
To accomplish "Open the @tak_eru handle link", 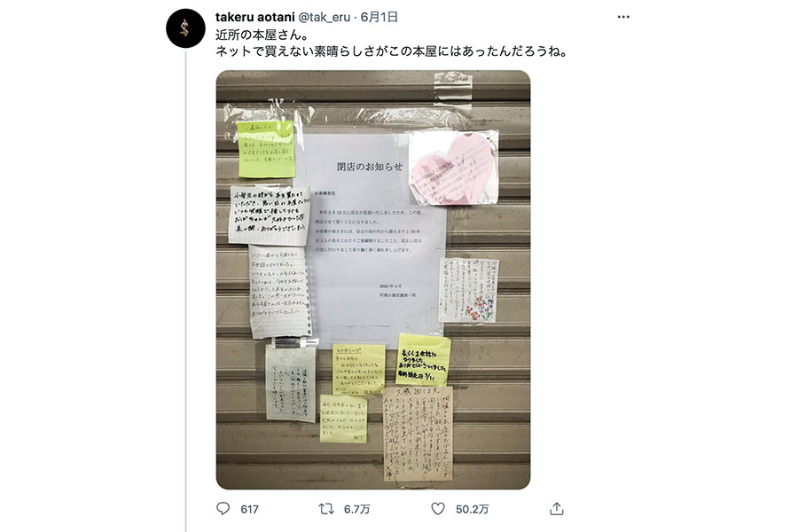I will [x=324, y=17].
